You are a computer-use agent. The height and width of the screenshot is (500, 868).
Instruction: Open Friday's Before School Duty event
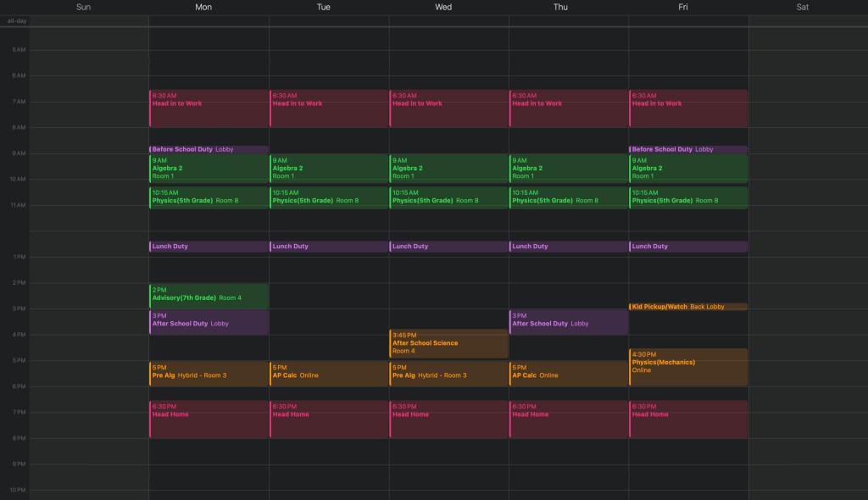(x=688, y=149)
